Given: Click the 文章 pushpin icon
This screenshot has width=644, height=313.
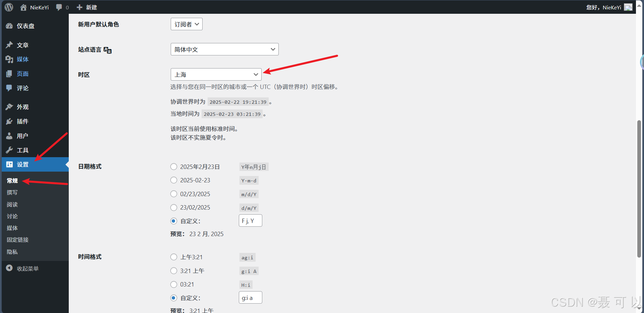Looking at the screenshot, I should 9,45.
